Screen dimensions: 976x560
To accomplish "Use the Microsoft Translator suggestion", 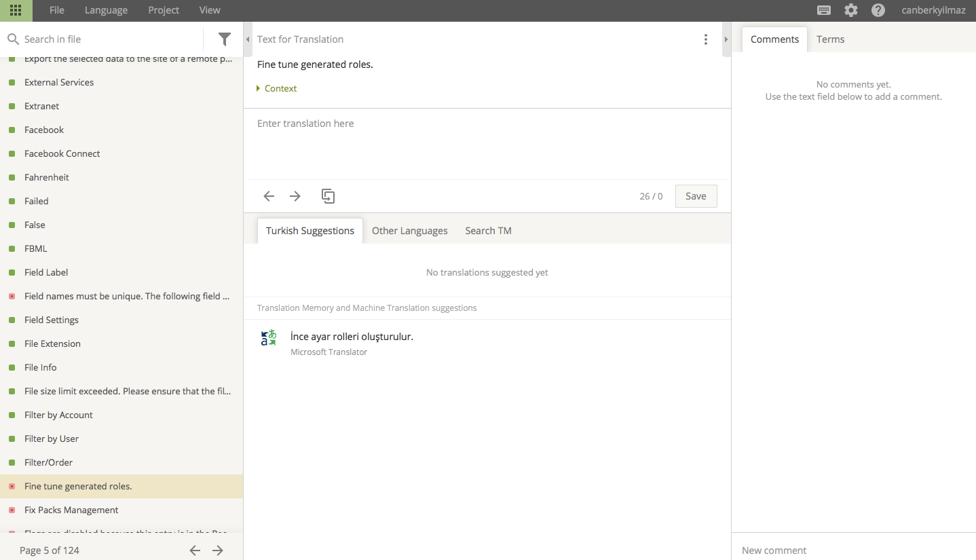I will (352, 337).
